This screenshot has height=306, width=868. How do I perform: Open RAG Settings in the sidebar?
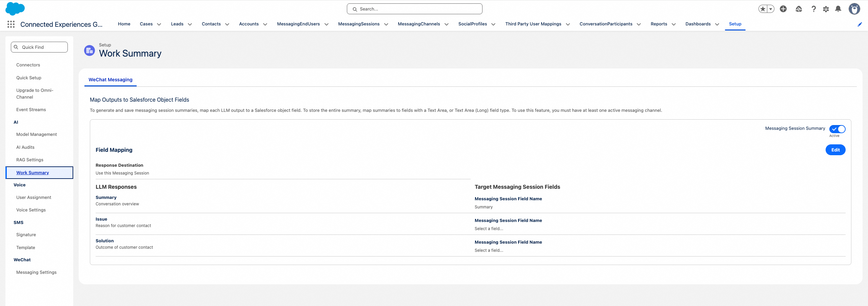pos(30,160)
